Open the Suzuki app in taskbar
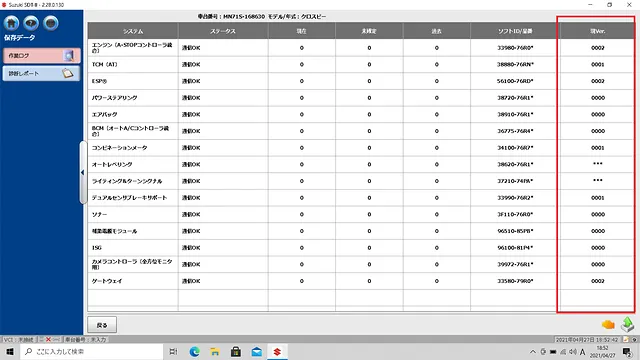Screen dimensions: 640x360 277,351
